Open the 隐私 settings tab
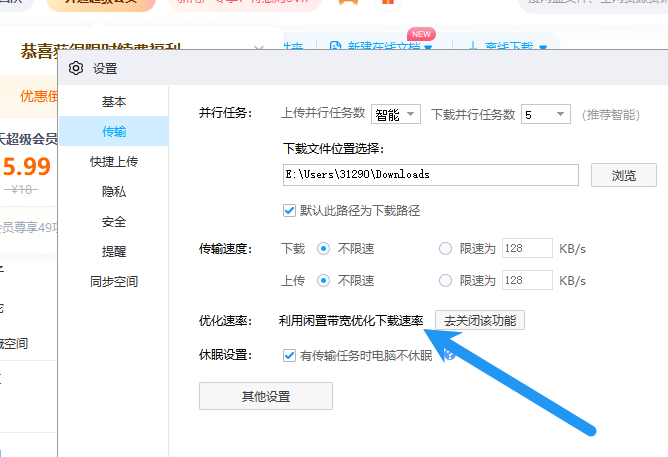The height and width of the screenshot is (457, 668). [x=114, y=192]
